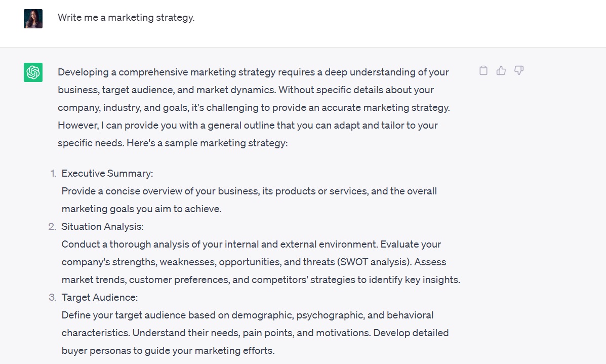606x364 pixels.
Task: Give the response a thumbs up
Action: [501, 71]
